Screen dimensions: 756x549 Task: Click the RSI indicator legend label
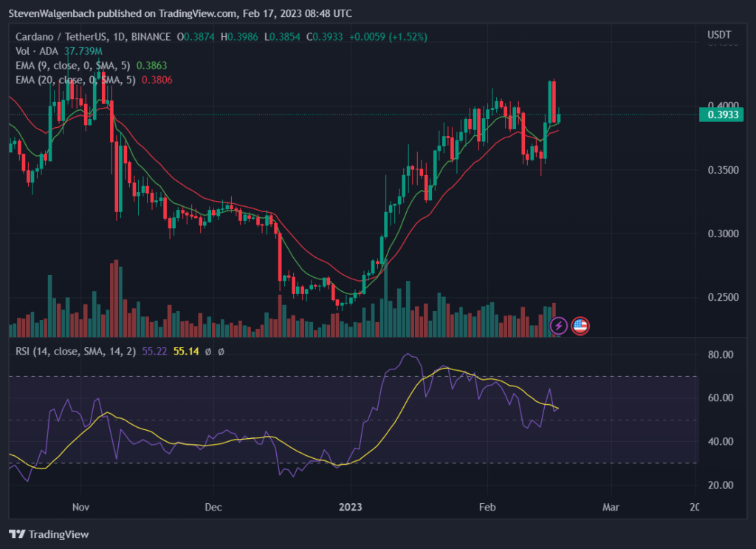(x=76, y=351)
